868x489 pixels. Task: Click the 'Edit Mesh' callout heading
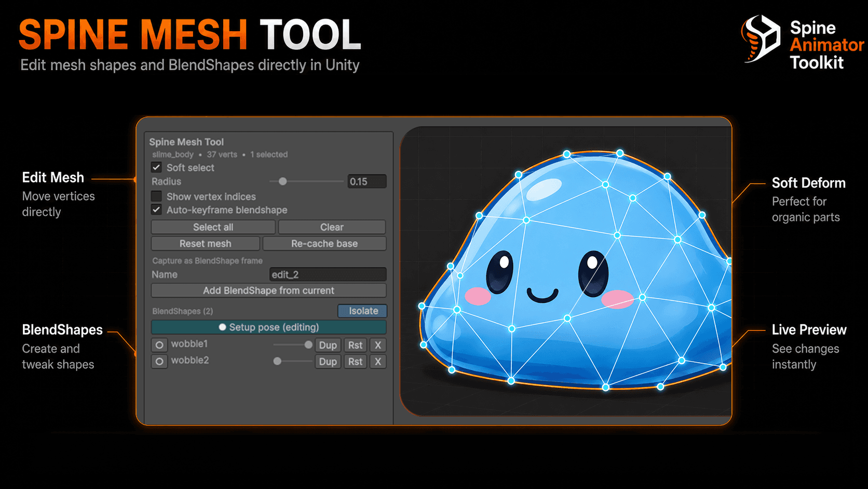pyautogui.click(x=53, y=178)
